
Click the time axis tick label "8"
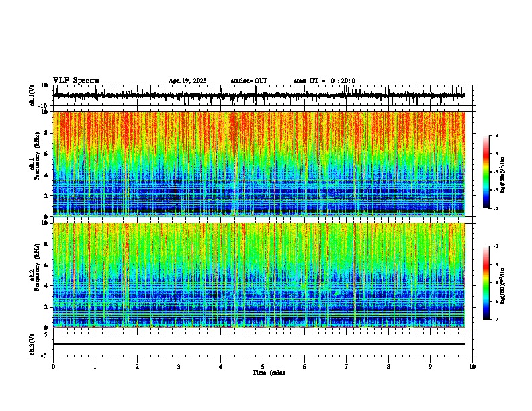point(388,367)
